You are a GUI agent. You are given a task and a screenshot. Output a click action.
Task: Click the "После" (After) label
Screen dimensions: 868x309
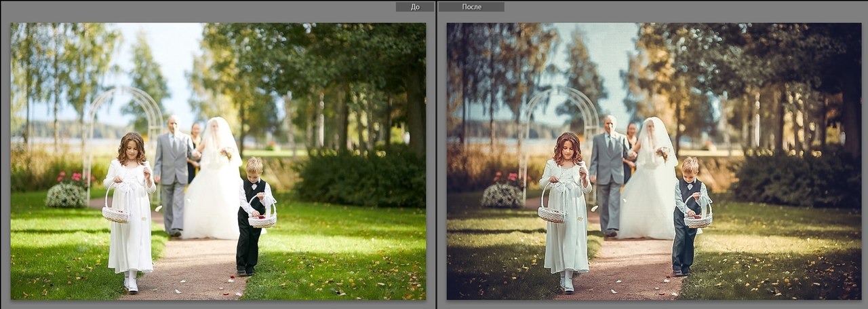click(472, 7)
